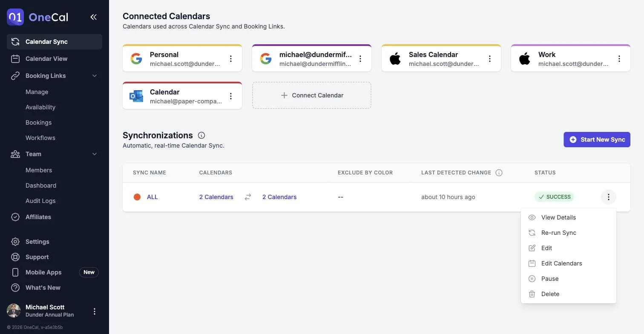
Task: Open options for Outlook Calendar card
Action: pyautogui.click(x=231, y=96)
